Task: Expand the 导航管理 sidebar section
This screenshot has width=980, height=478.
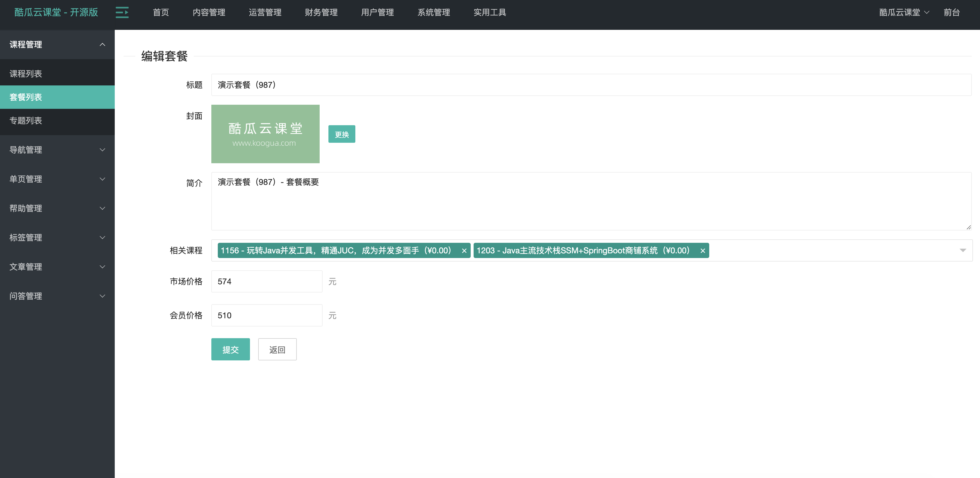Action: coord(57,150)
